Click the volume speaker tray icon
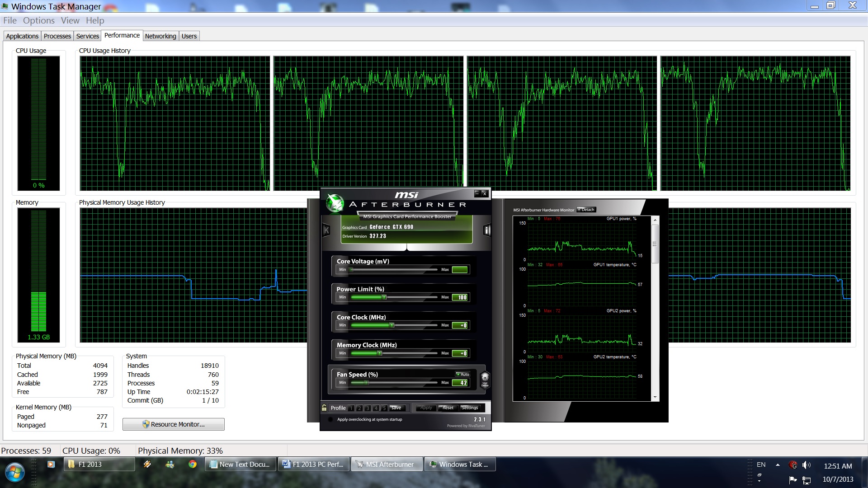868x488 pixels. (806, 465)
